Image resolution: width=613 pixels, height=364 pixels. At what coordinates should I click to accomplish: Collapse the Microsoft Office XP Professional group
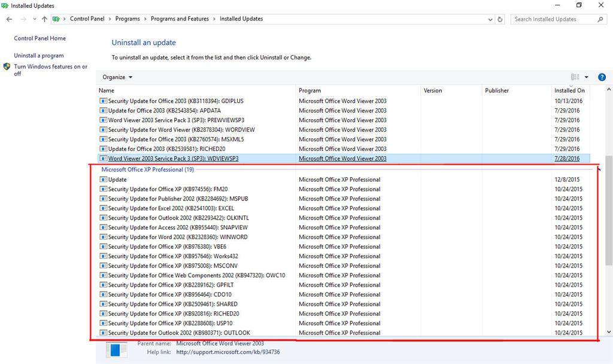(599, 169)
